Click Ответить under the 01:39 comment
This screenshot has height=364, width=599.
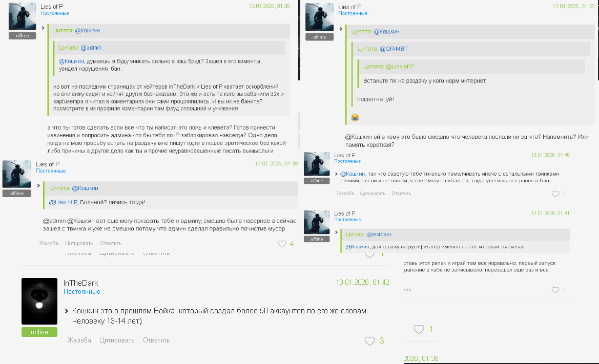(x=111, y=243)
